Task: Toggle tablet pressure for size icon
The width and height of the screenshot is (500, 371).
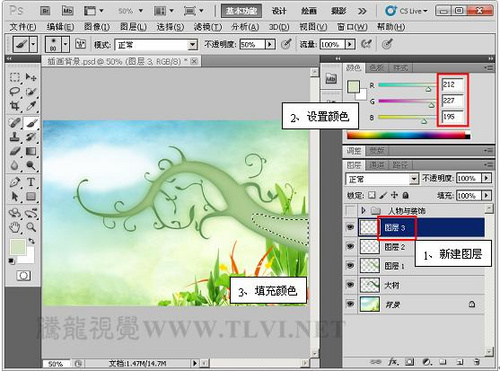Action: [x=387, y=44]
